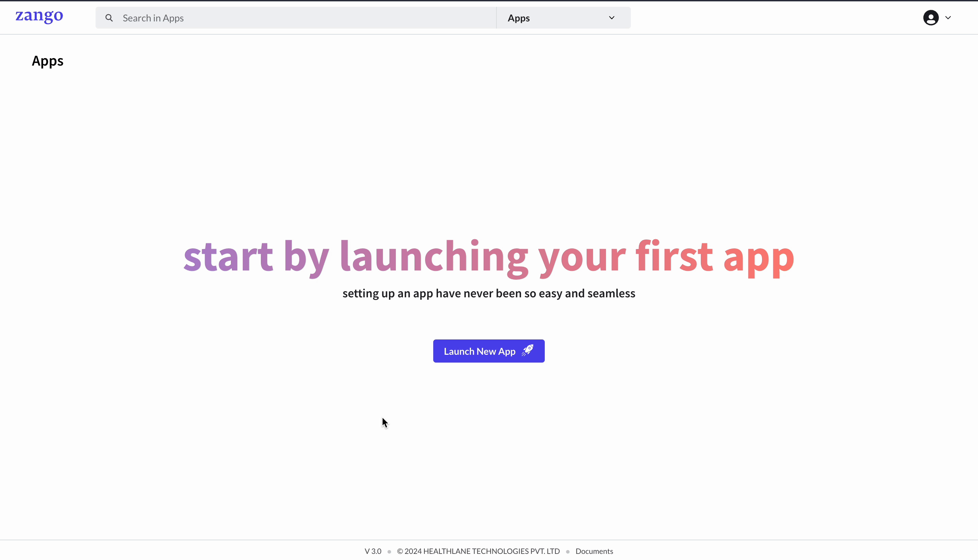Click the search magnifier icon
Screen dimensions: 978x560
109,17
